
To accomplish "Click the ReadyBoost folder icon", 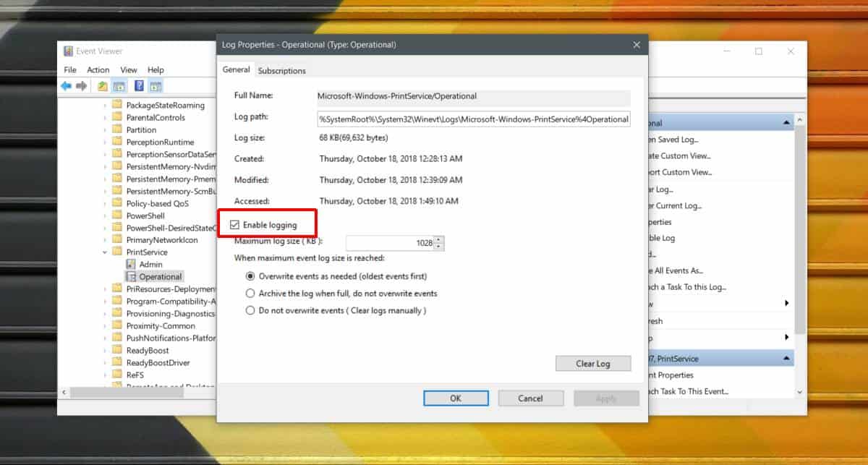I will (x=117, y=351).
